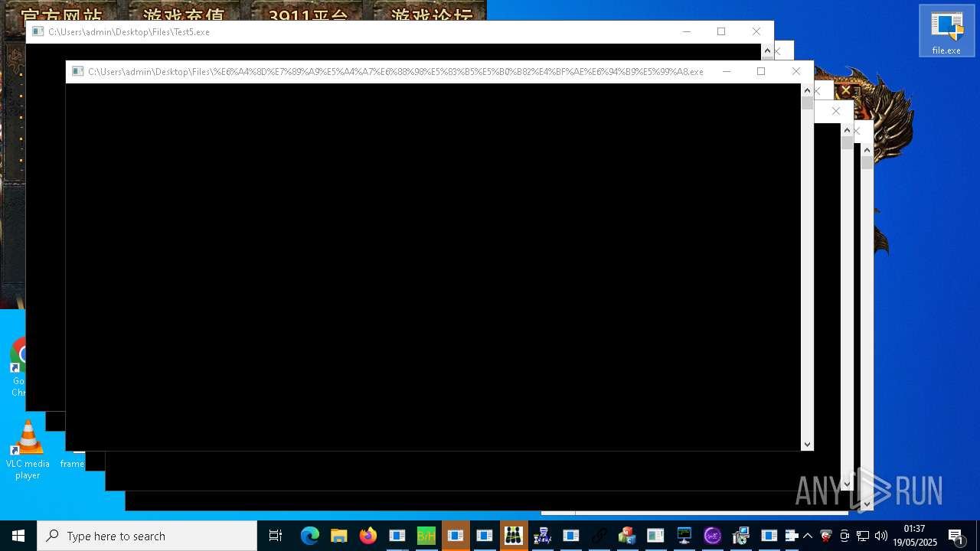The height and width of the screenshot is (551, 980).
Task: Close the Test5.exe window
Action: (756, 32)
